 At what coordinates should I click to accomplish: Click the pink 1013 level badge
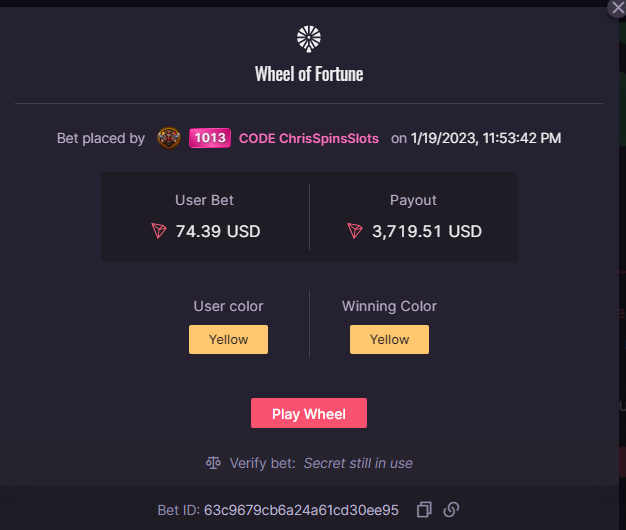(x=210, y=138)
